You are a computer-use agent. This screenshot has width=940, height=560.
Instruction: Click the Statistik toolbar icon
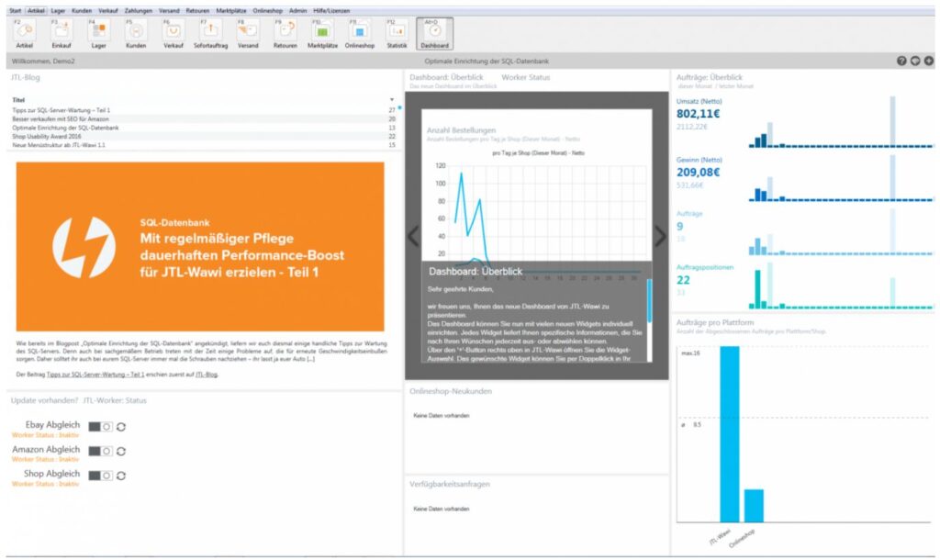tap(397, 32)
